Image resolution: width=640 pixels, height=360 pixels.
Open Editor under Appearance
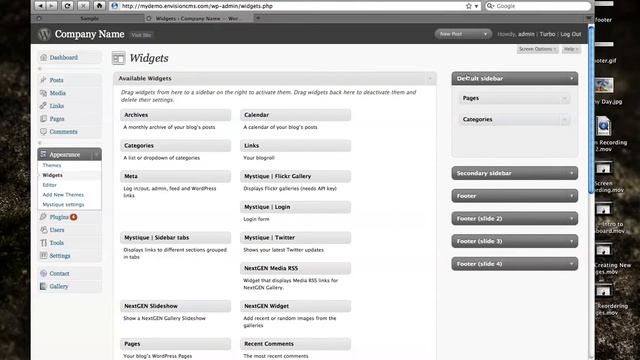pos(49,185)
